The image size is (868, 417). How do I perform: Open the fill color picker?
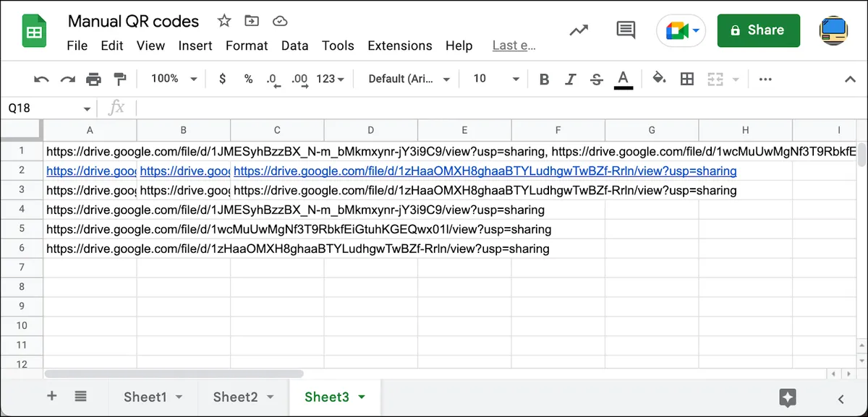click(x=659, y=79)
